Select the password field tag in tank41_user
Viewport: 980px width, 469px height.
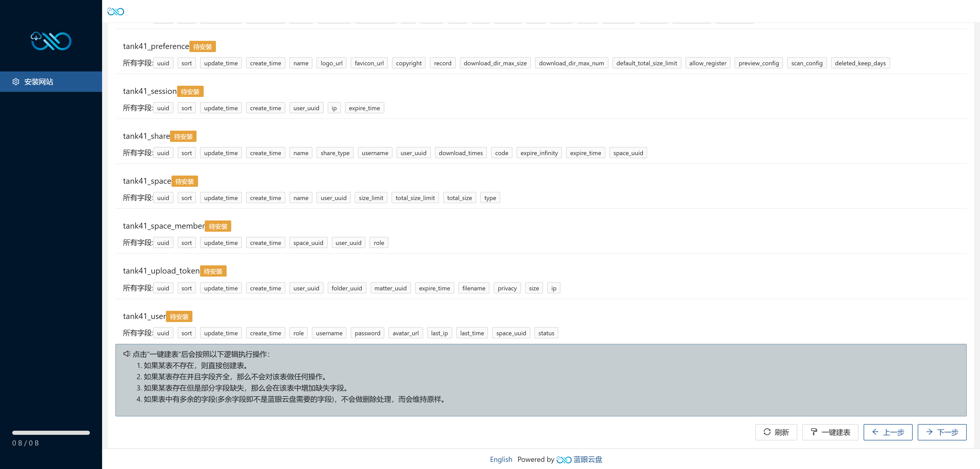click(367, 333)
